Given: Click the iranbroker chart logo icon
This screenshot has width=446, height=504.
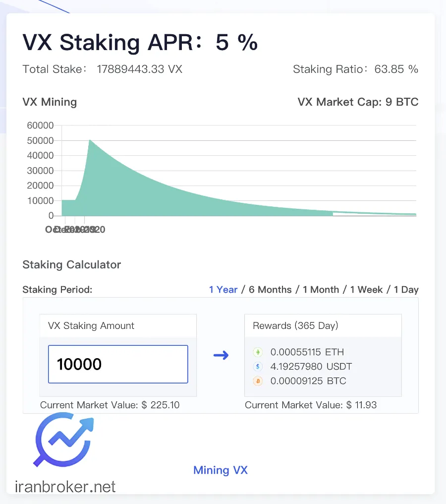Looking at the screenshot, I should (x=64, y=441).
